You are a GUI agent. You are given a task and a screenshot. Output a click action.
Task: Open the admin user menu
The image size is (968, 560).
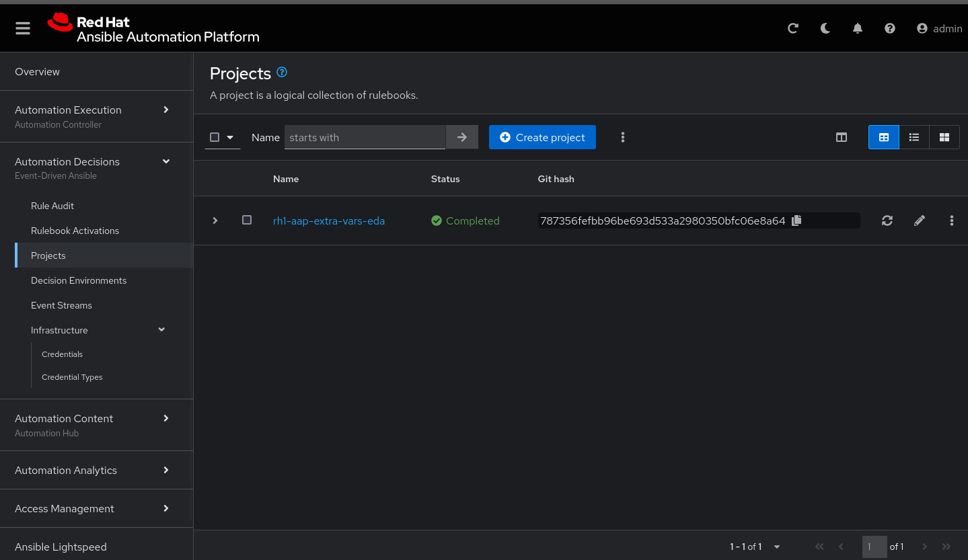[x=940, y=28]
